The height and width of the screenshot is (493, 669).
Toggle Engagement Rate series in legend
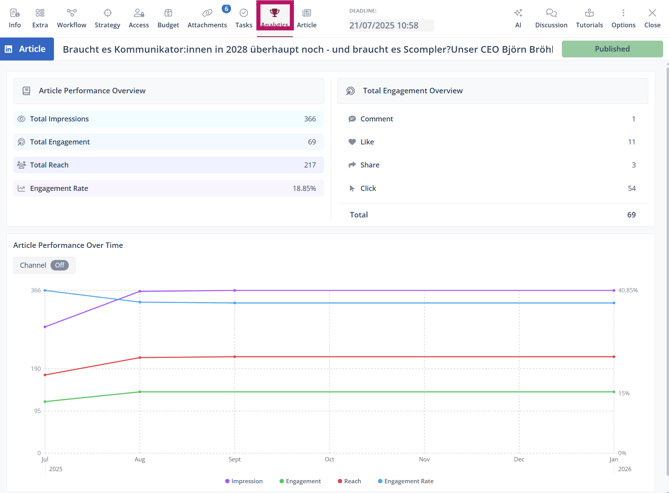(406, 481)
